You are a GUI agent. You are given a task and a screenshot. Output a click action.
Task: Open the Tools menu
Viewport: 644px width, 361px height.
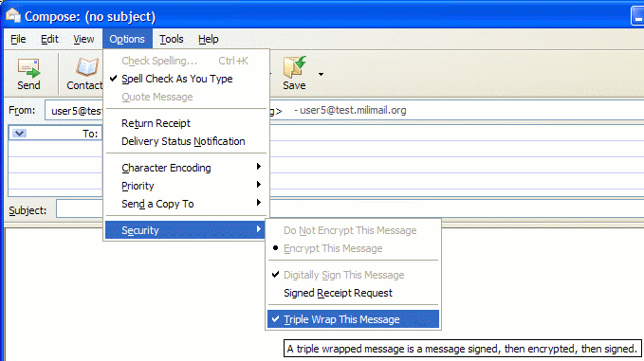click(x=172, y=39)
